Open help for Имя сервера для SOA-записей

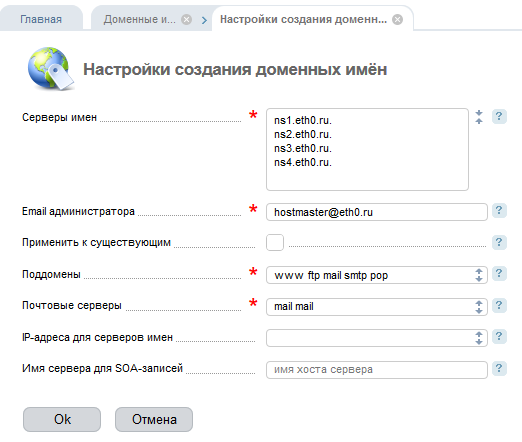[x=499, y=369]
